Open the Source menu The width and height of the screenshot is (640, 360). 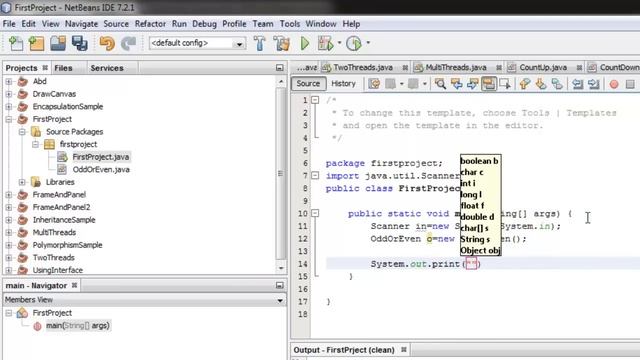coord(116,24)
